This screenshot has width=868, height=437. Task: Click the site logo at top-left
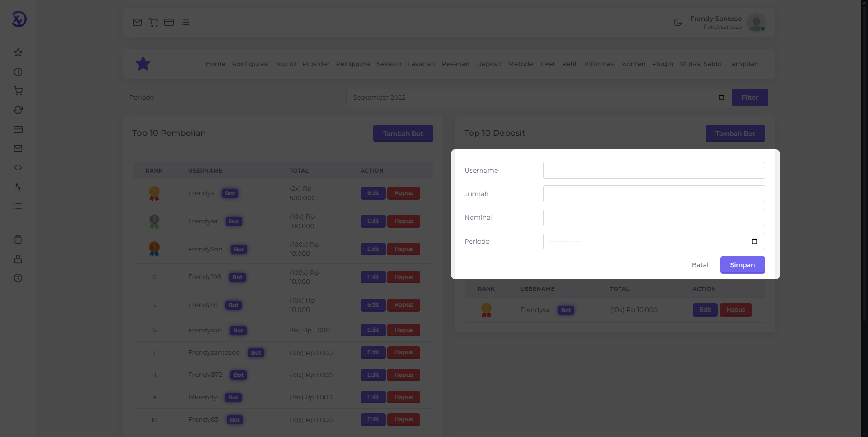point(19,19)
